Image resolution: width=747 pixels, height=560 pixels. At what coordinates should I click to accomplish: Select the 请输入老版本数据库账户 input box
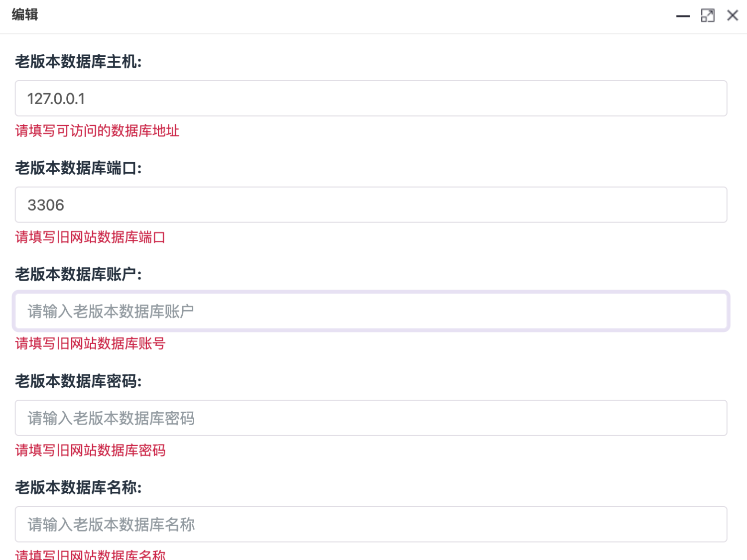click(x=371, y=311)
